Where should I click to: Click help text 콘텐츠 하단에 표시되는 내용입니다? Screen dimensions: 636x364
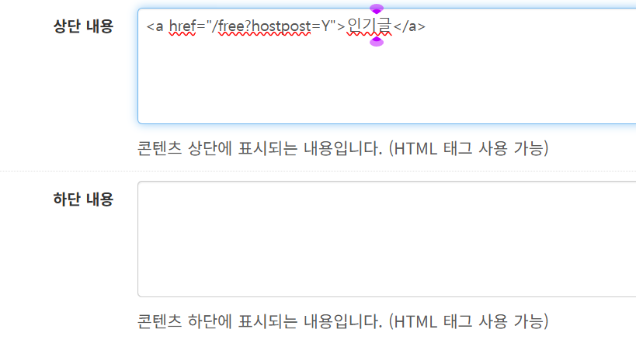[259, 321]
